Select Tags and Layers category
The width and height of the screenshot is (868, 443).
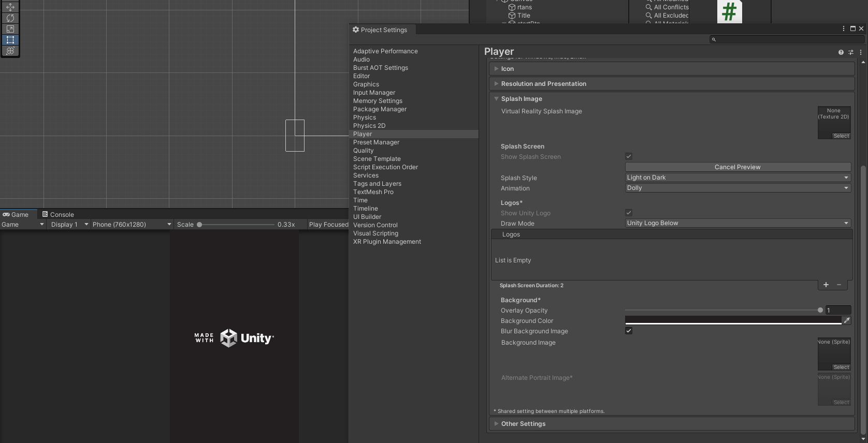(x=377, y=184)
